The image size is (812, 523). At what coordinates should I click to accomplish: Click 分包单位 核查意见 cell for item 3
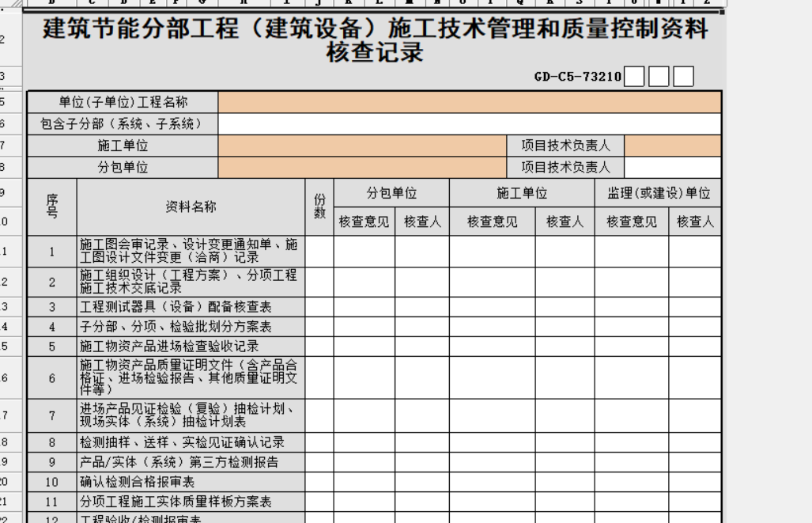tap(364, 307)
